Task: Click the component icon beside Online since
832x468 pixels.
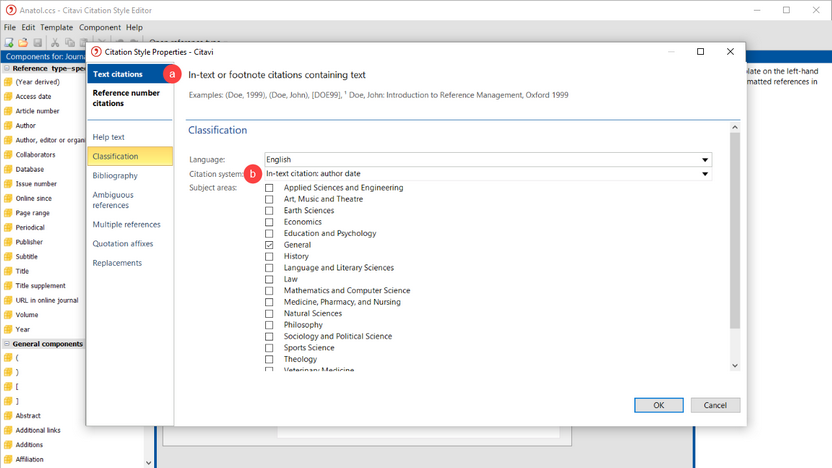Action: click(x=8, y=198)
